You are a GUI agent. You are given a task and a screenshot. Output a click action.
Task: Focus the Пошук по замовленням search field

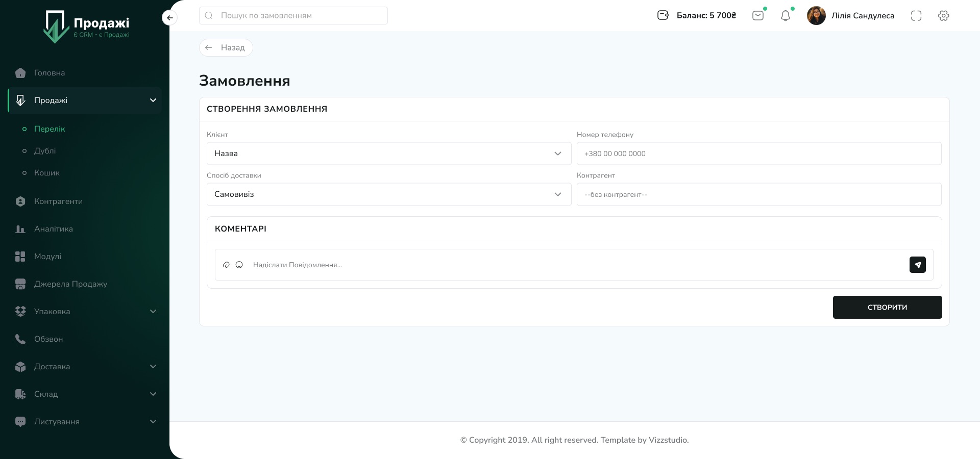pyautogui.click(x=293, y=15)
